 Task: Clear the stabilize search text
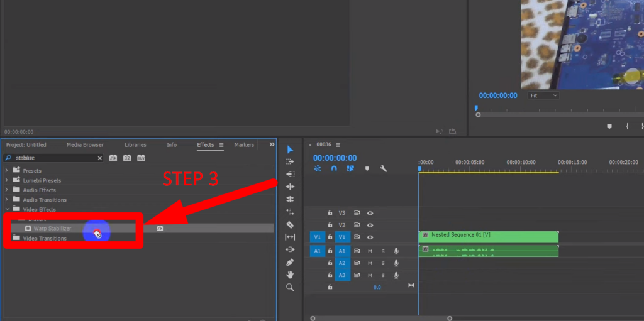[x=99, y=158]
